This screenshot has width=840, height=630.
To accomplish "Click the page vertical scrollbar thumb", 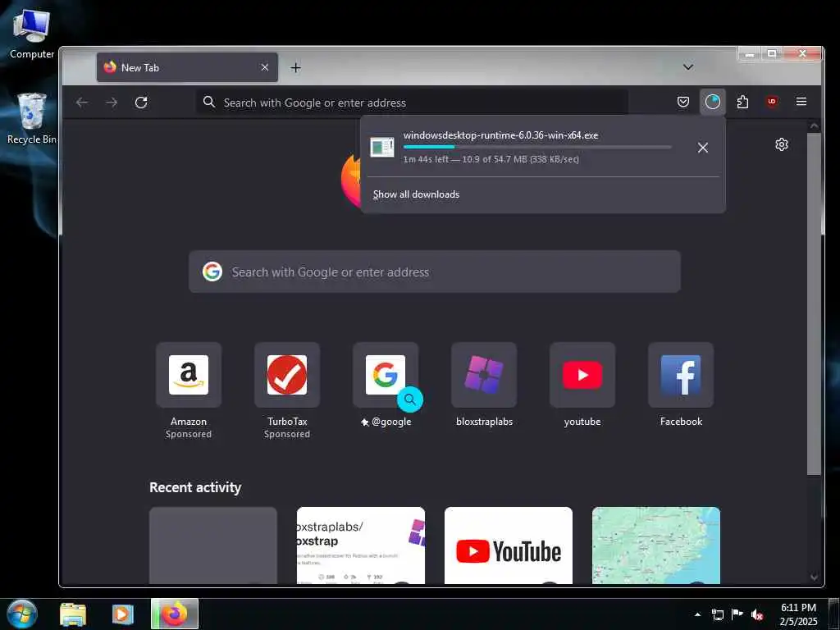I will (814, 304).
